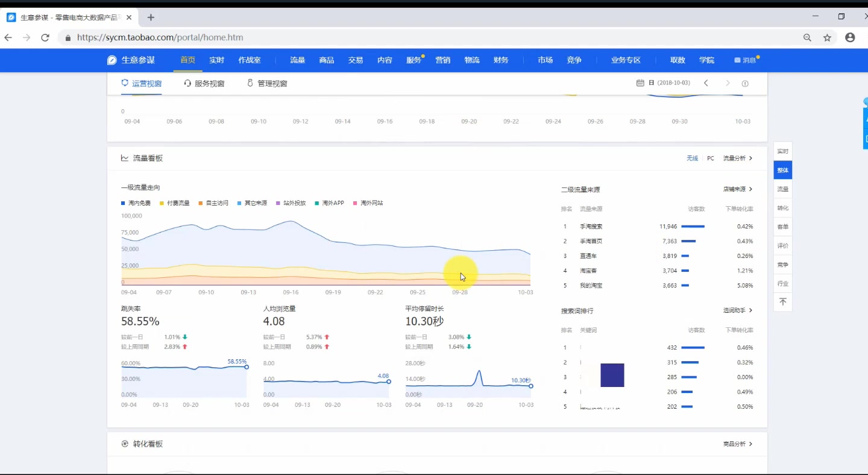Go to 作战室 in the top navigation
868x475 pixels.
tap(250, 60)
